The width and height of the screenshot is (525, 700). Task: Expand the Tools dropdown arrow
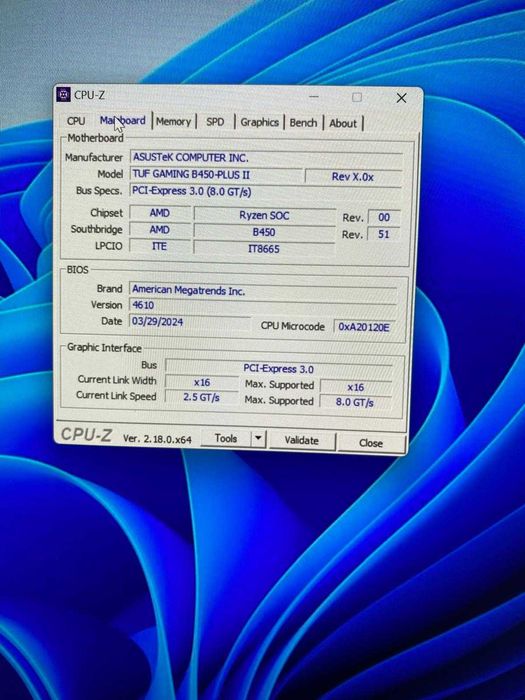[258, 439]
